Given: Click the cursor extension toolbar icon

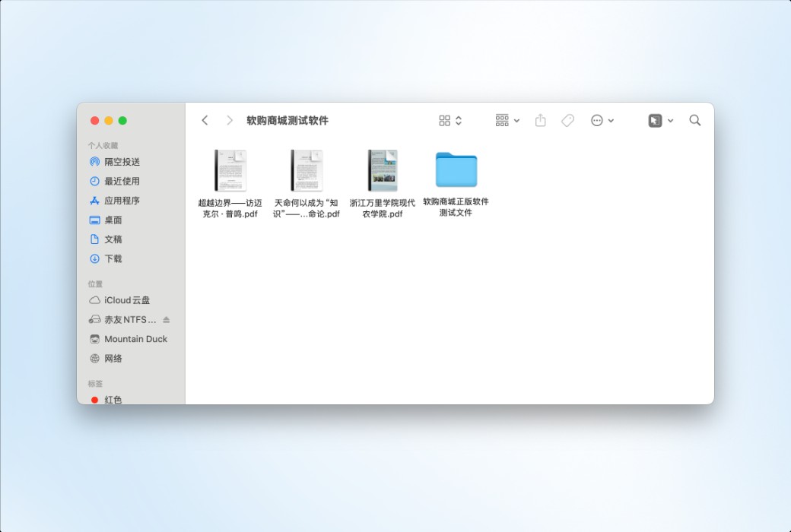Looking at the screenshot, I should tap(655, 120).
